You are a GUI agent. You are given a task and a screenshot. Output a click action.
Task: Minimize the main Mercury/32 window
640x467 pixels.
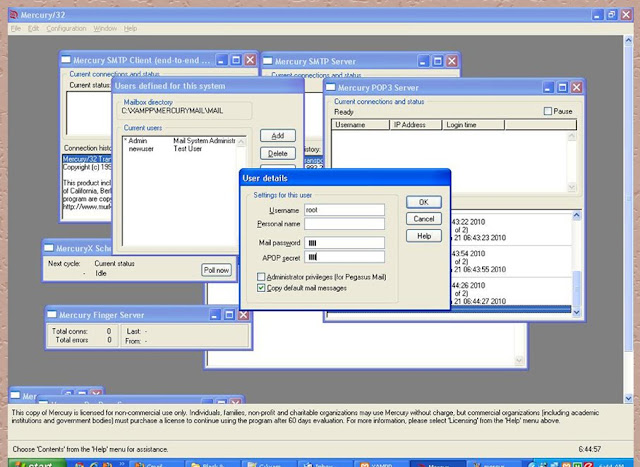(597, 15)
